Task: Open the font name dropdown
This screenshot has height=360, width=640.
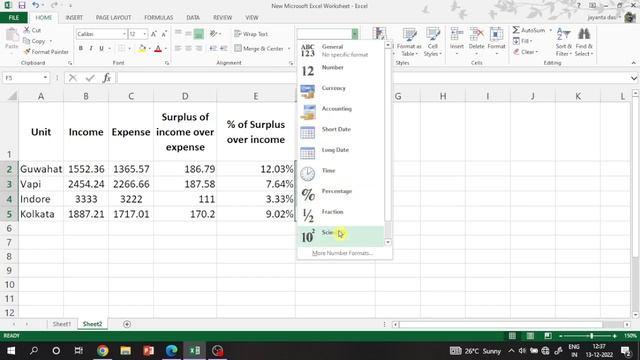Action: click(x=124, y=34)
